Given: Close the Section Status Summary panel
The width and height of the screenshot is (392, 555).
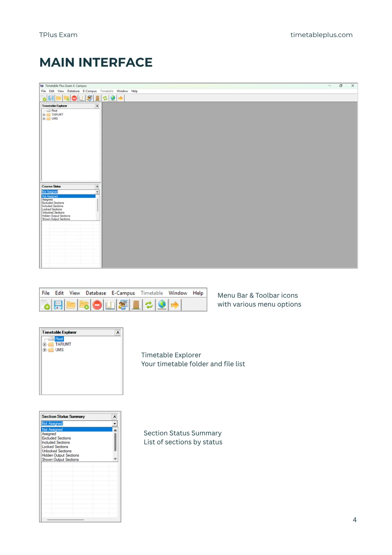Looking at the screenshot, I should 114,417.
